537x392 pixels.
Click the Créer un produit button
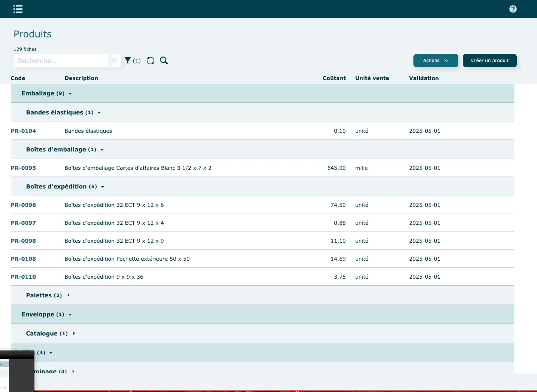(x=489, y=61)
